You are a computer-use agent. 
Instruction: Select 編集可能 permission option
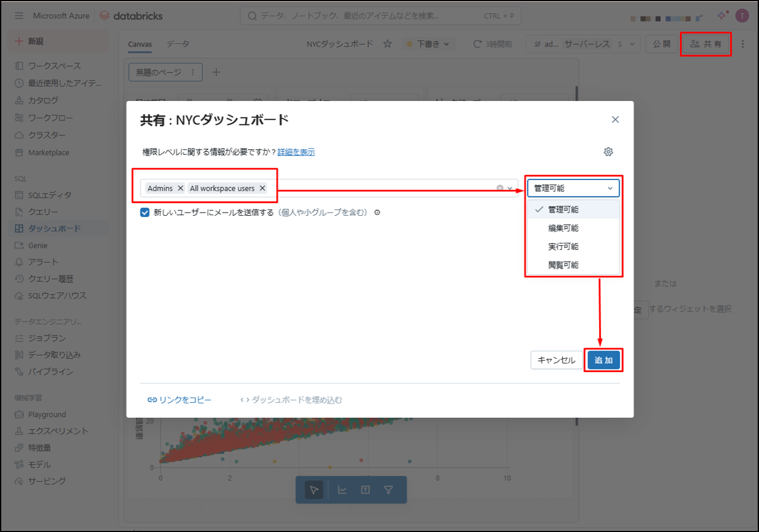[x=563, y=228]
